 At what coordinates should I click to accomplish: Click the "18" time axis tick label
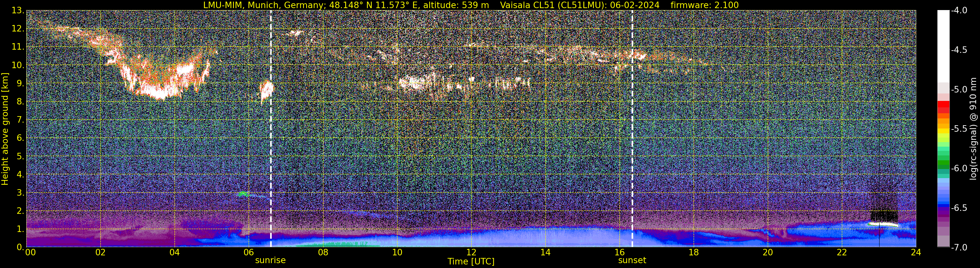694,253
